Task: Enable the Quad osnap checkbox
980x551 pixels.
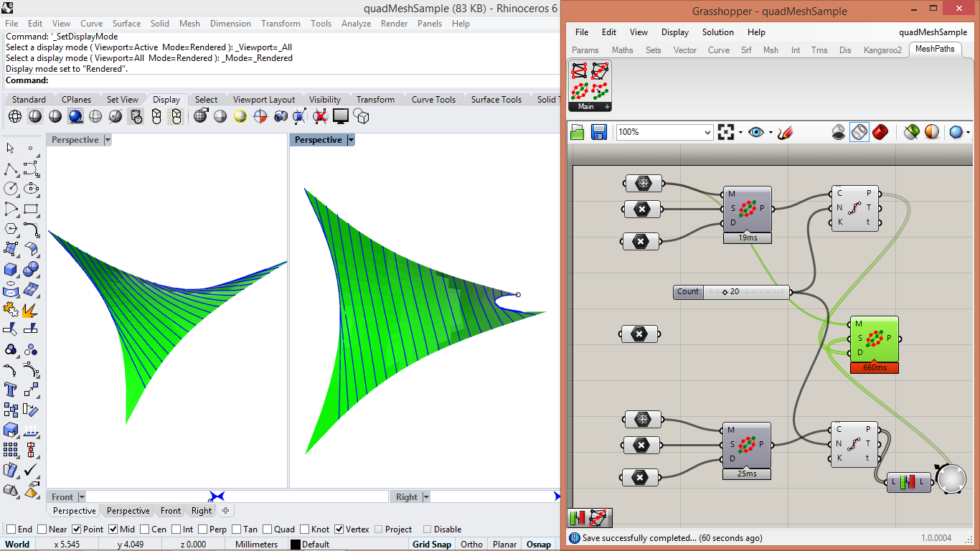Action: click(x=267, y=529)
